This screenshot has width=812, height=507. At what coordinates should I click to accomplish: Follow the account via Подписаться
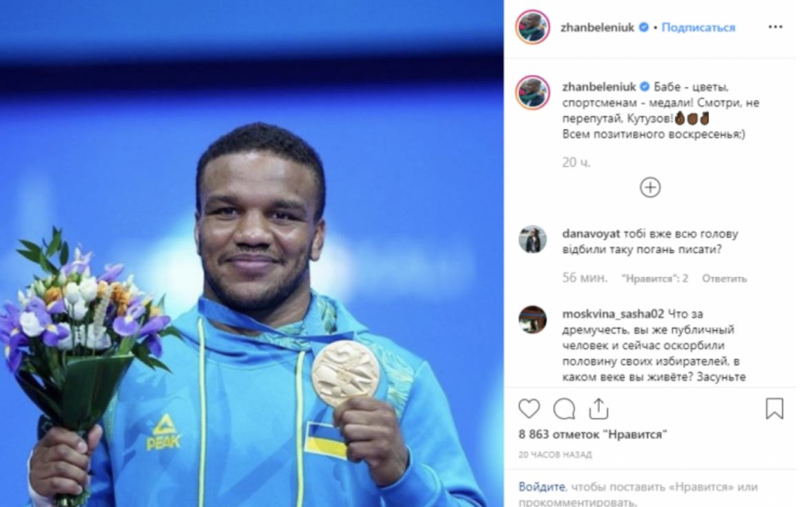point(698,28)
